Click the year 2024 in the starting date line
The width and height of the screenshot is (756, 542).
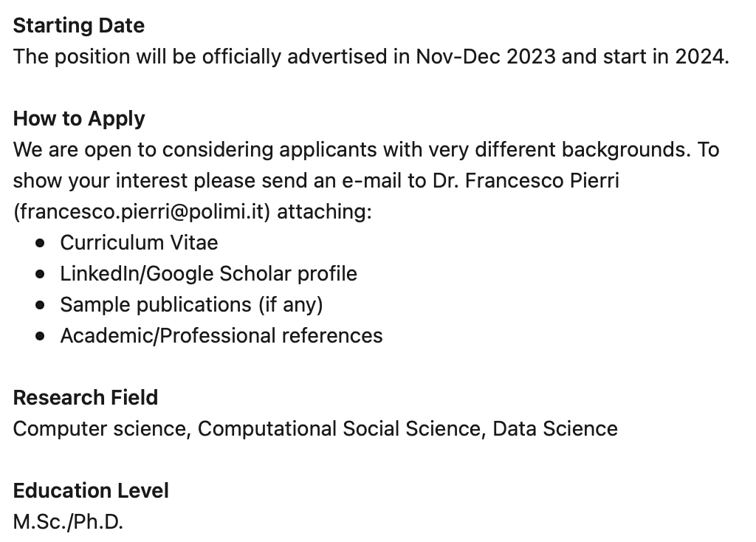698,57
